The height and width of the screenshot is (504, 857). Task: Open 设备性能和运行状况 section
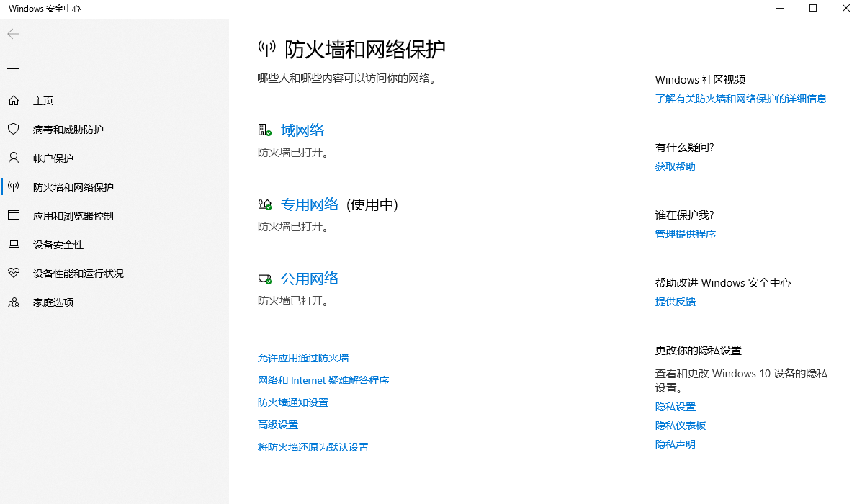[78, 274]
